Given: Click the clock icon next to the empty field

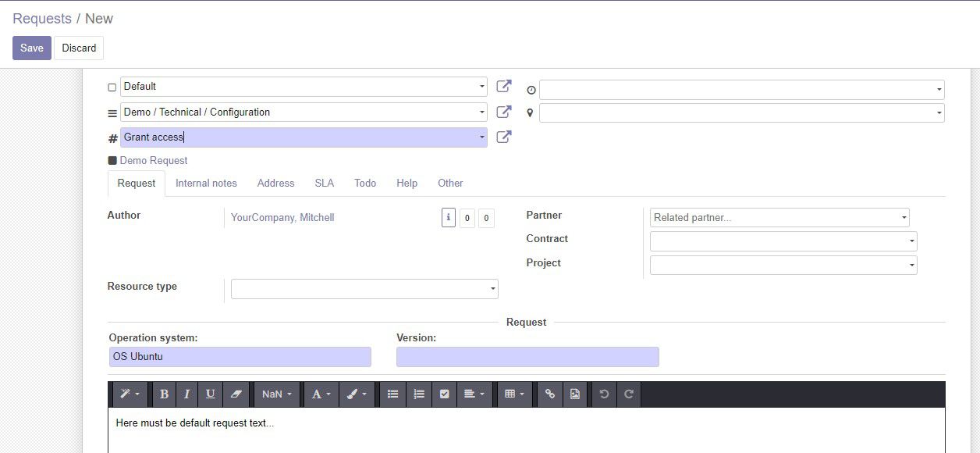Looking at the screenshot, I should (x=531, y=90).
